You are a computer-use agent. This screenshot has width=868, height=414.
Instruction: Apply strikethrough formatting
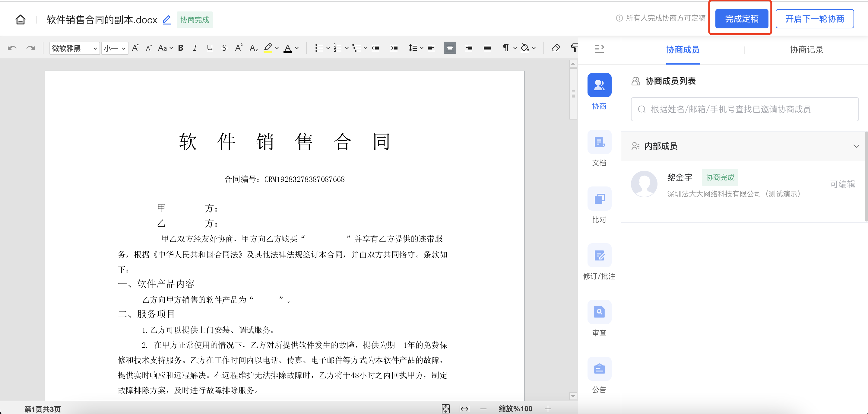pyautogui.click(x=224, y=48)
